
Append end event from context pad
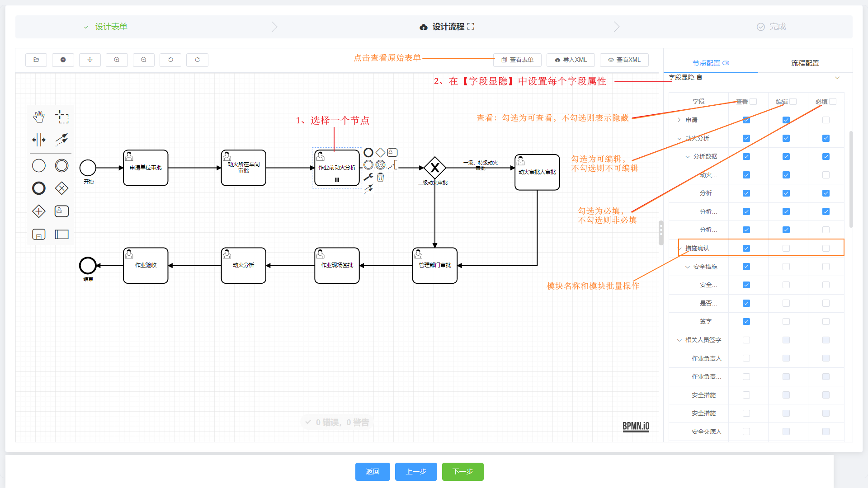click(368, 153)
